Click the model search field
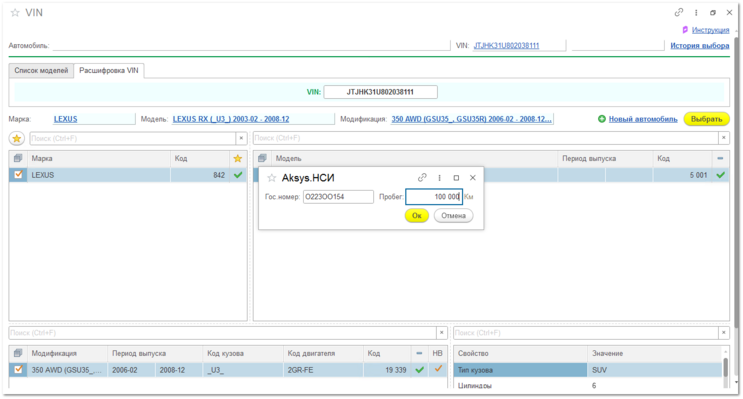The width and height of the screenshot is (743, 399). pos(485,138)
